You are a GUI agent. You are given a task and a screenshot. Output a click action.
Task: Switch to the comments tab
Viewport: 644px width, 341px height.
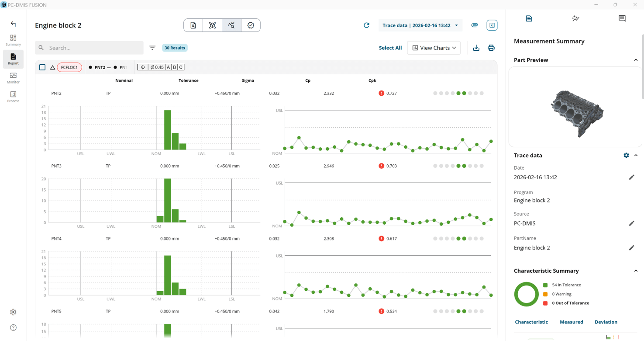click(622, 18)
